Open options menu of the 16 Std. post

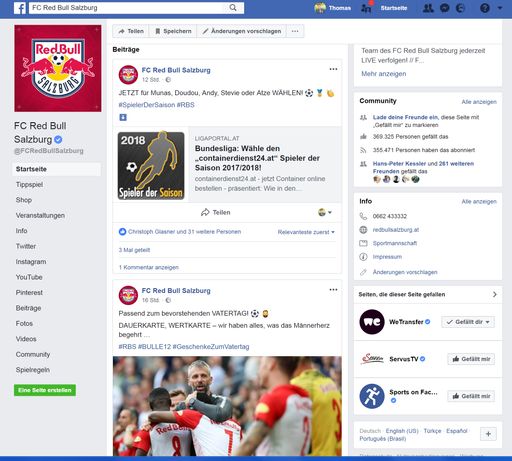coord(333,290)
